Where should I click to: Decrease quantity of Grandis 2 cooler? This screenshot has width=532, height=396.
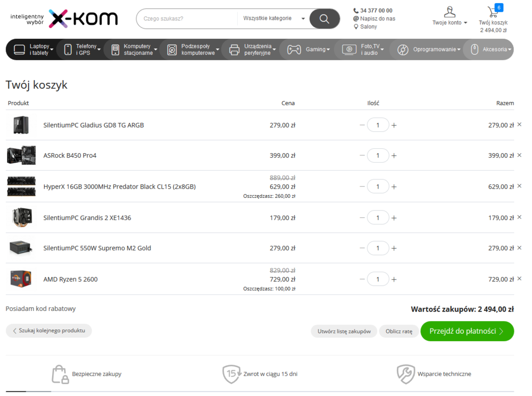click(362, 218)
